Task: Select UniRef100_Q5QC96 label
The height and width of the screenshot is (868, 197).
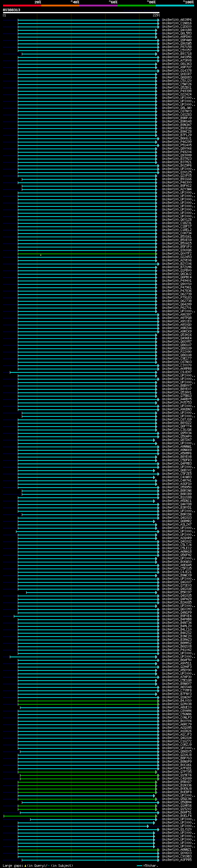Action: coord(176,799)
